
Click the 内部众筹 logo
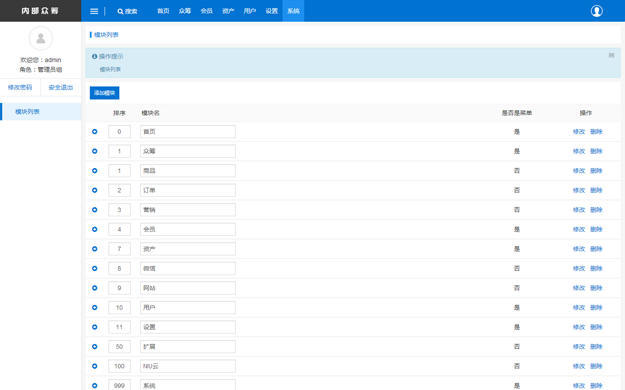[x=40, y=11]
